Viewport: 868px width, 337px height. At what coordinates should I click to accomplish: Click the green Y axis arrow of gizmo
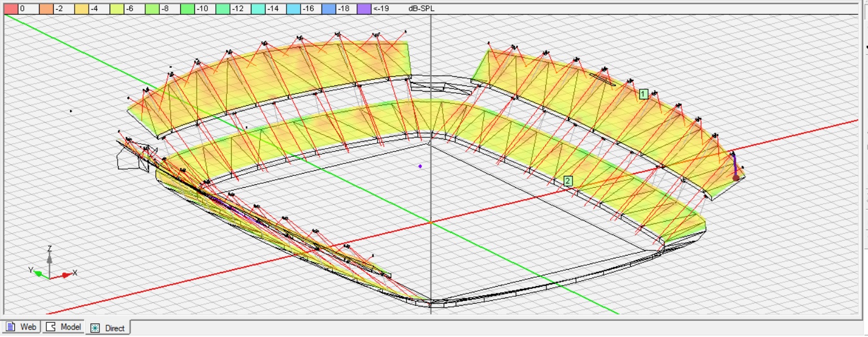38,273
